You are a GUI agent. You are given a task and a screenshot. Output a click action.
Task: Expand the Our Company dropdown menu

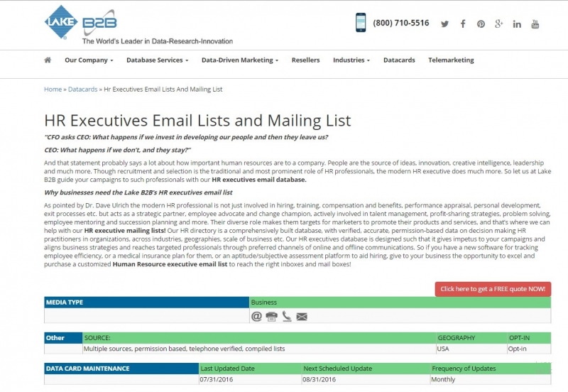click(89, 60)
